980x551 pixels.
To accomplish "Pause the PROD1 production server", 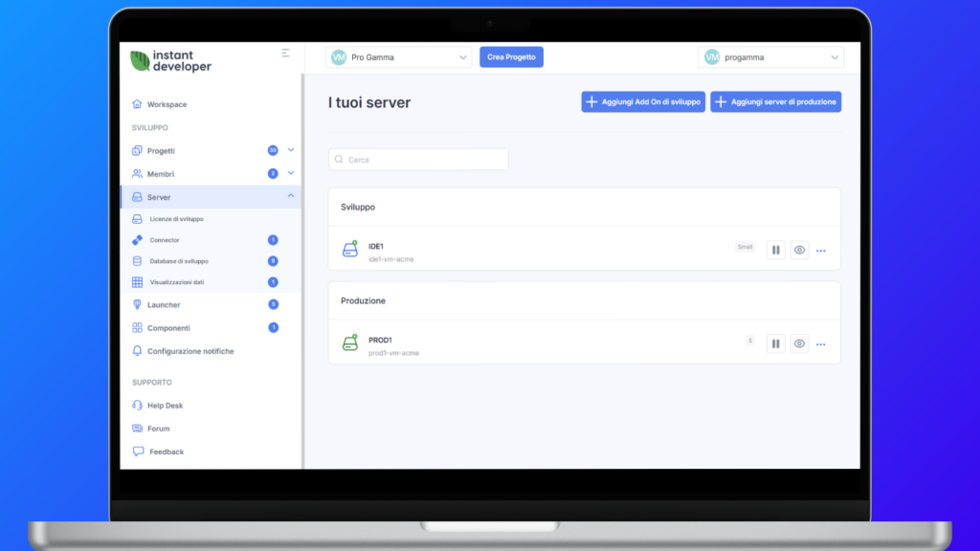I will point(776,342).
